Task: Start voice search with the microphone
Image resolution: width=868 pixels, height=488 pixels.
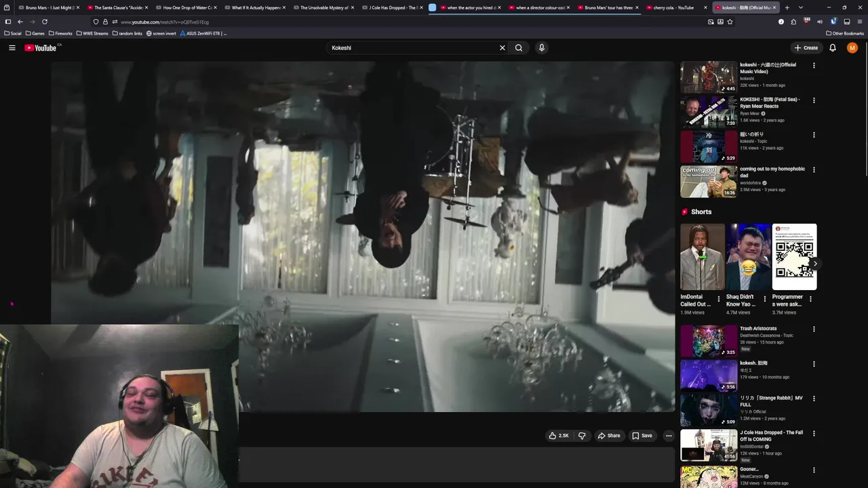Action: point(542,47)
